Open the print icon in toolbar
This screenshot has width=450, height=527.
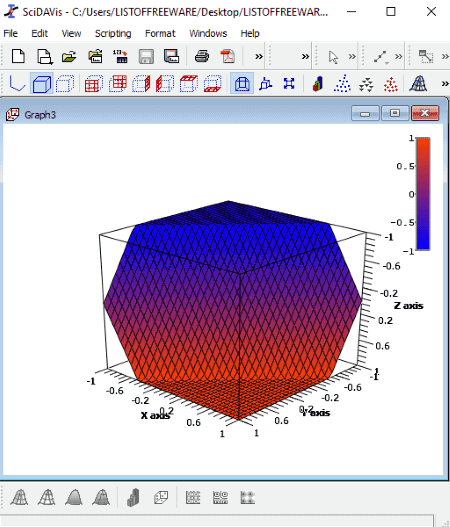(x=202, y=56)
